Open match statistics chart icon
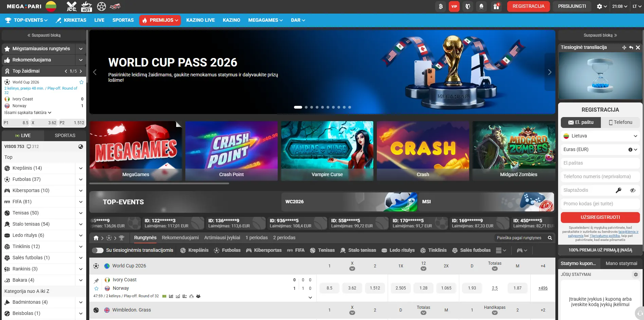644x320 pixels. 171,296
